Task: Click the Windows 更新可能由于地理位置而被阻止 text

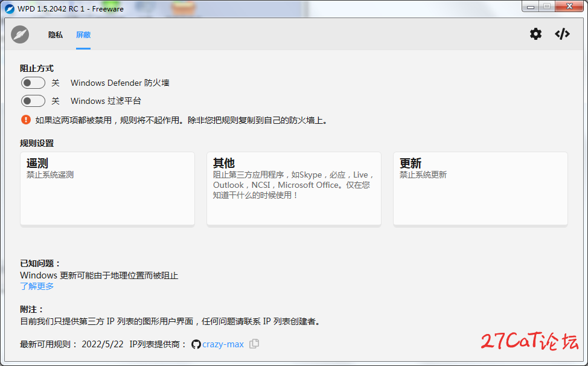Action: 99,275
